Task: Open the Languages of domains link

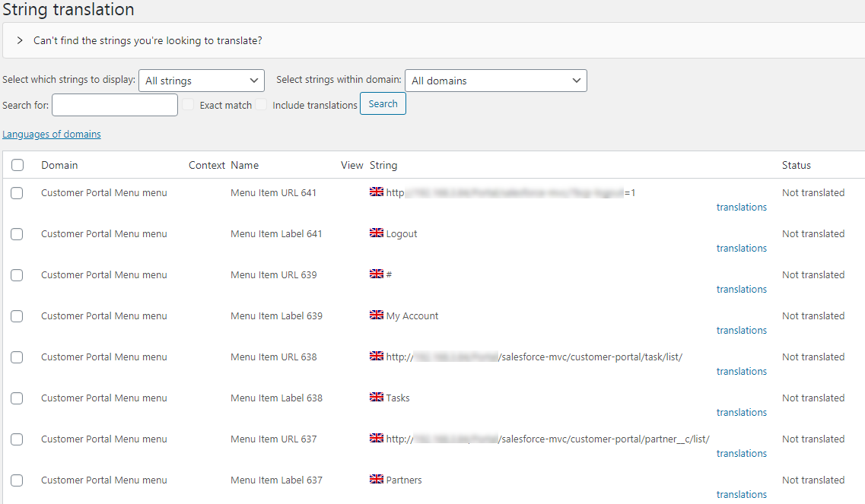Action: (x=52, y=135)
